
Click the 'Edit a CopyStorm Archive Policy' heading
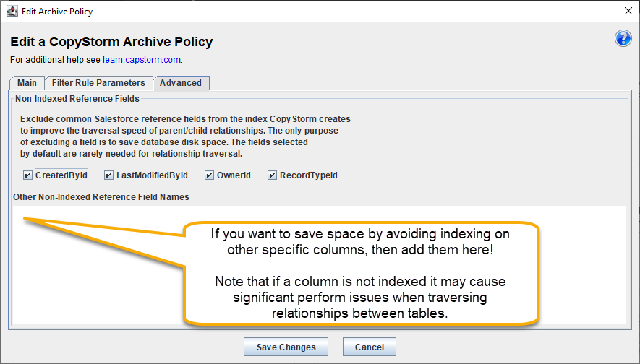111,42
